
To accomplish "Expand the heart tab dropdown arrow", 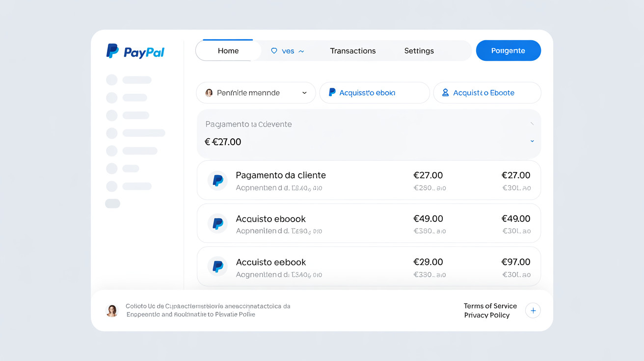I will 301,51.
